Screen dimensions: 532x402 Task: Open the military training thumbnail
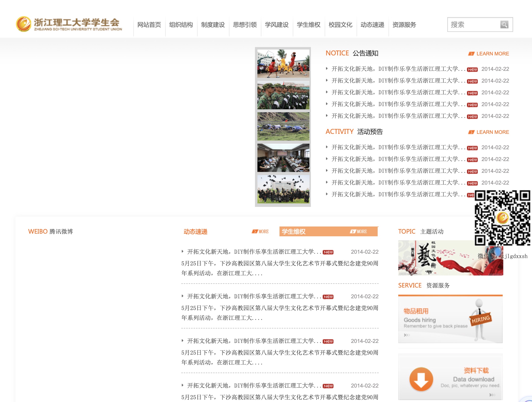click(283, 95)
